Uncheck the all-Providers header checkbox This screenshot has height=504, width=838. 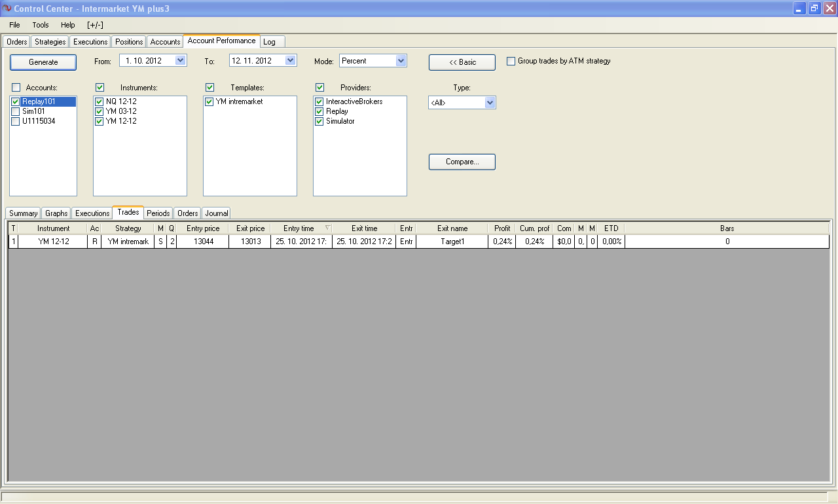[320, 87]
